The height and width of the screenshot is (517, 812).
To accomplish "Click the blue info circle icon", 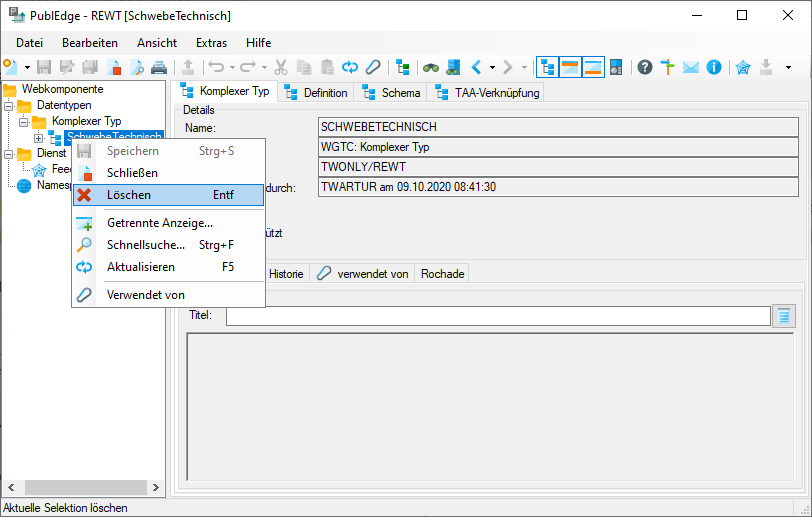I will [714, 67].
